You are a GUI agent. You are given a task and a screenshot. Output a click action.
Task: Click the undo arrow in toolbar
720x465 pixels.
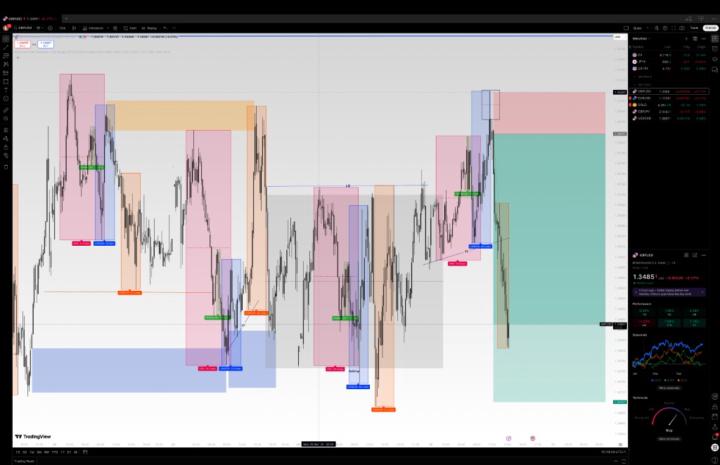pyautogui.click(x=165, y=28)
